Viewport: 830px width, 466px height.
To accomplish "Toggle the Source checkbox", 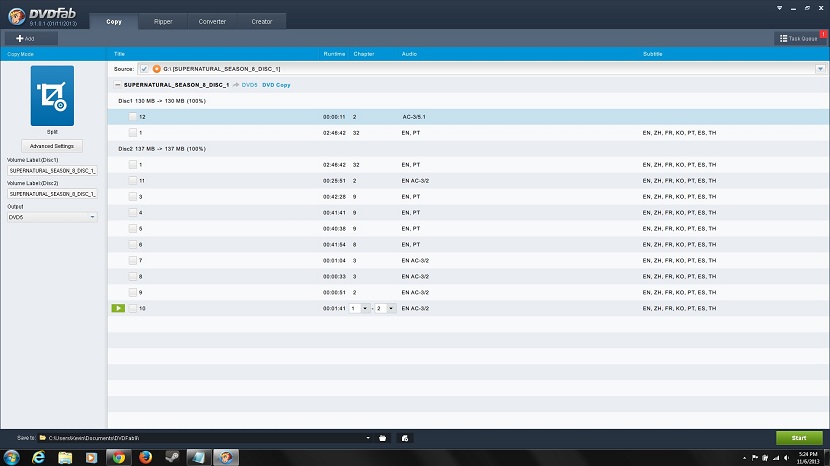I will 144,69.
